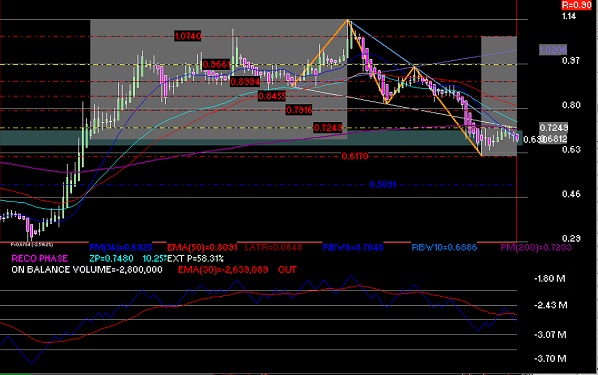Click the PM(200)=0.7203 readout
This screenshot has width=598, height=375.
point(536,248)
